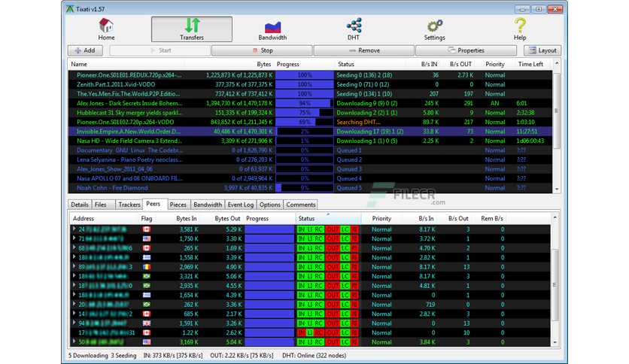Sort transfers by Name column header
629x364 pixels.
point(126,64)
